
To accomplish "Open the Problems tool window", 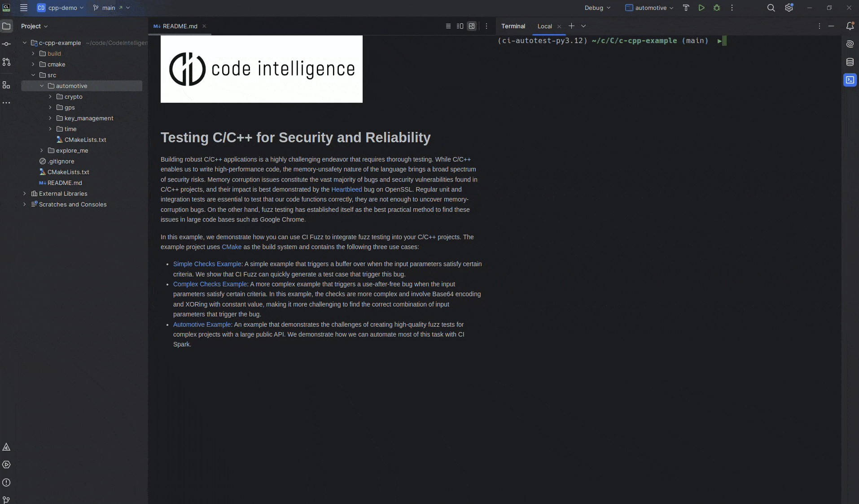I will pyautogui.click(x=6, y=482).
